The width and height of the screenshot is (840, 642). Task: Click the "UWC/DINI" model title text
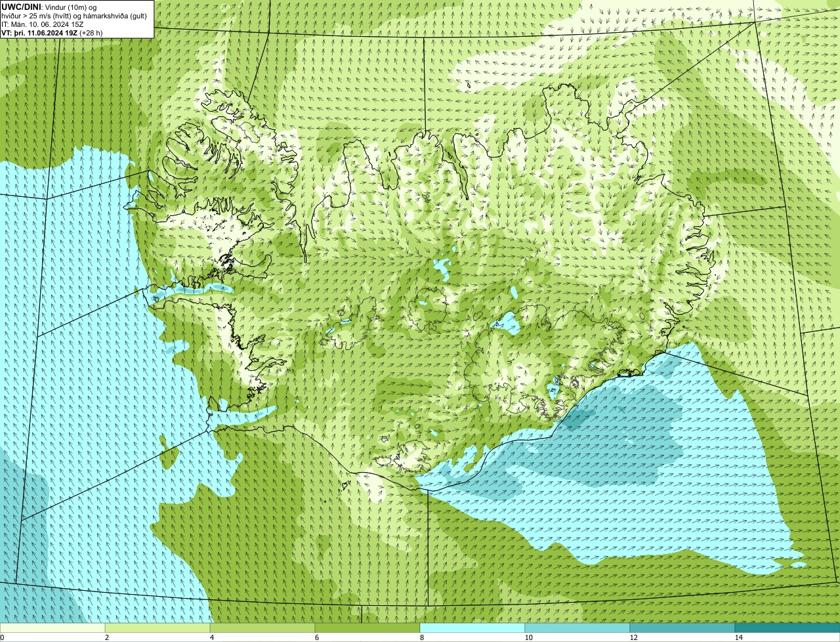point(21,7)
